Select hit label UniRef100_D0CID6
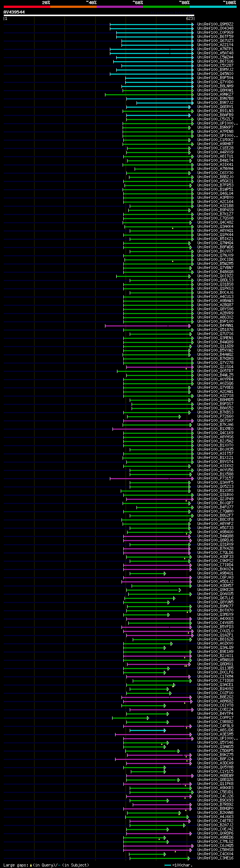 pos(215,260)
